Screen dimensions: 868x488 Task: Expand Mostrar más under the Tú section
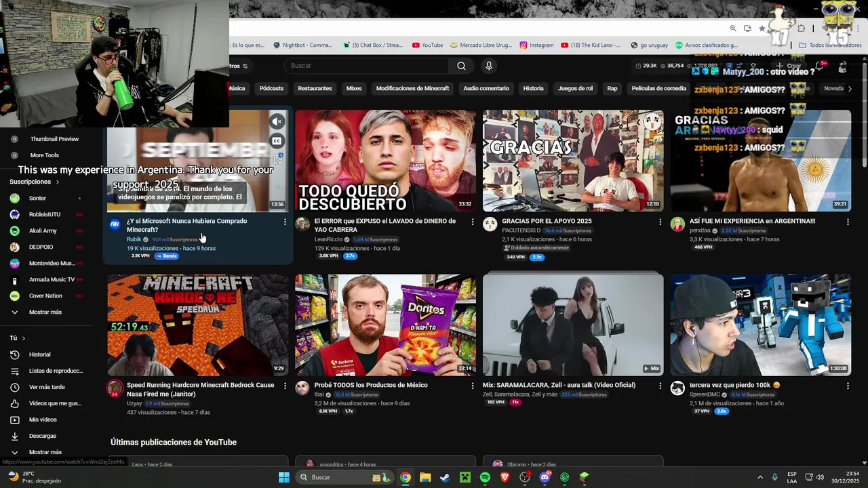[x=46, y=452]
